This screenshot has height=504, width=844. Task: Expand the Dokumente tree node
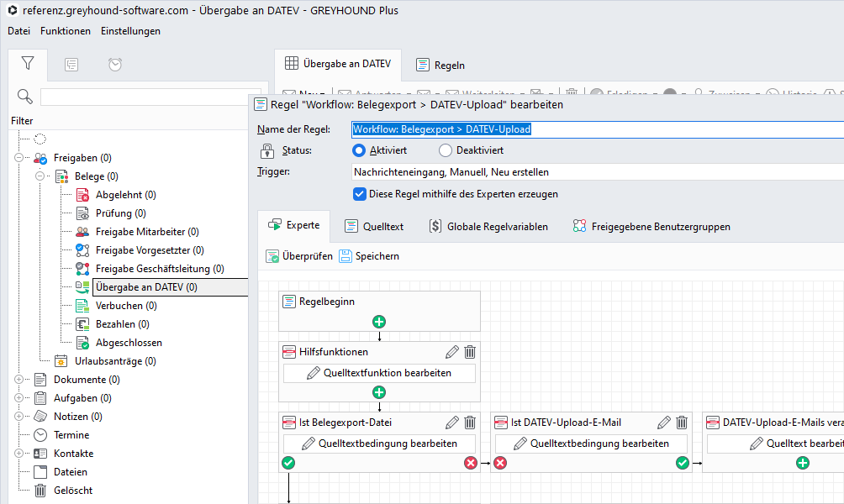click(18, 379)
